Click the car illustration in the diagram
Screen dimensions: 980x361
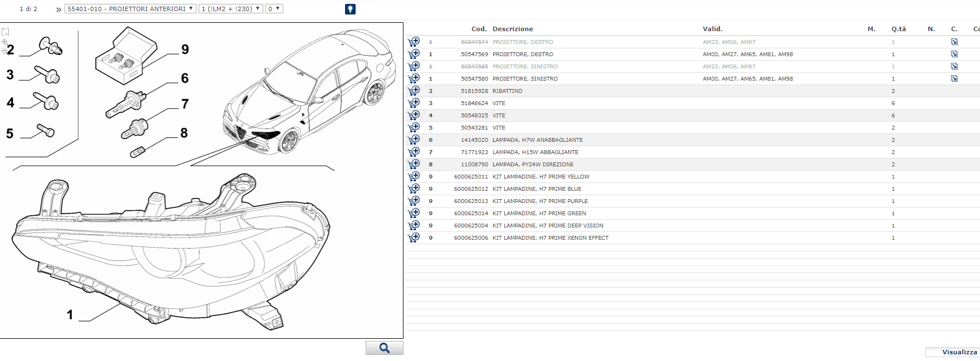pyautogui.click(x=309, y=92)
